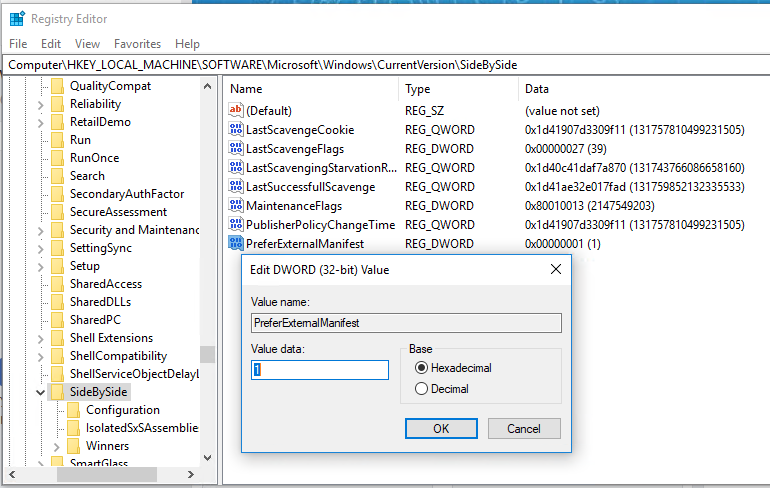Select the (Default) string value icon
Viewport: 770px width, 488px height.
[x=236, y=110]
